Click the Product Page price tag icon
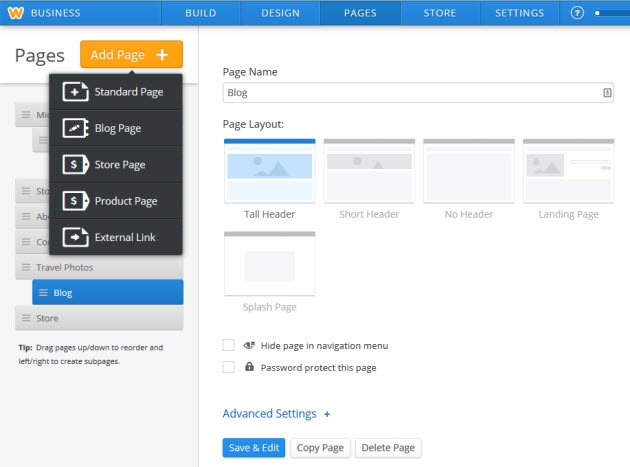The height and width of the screenshot is (467, 630). coord(75,201)
